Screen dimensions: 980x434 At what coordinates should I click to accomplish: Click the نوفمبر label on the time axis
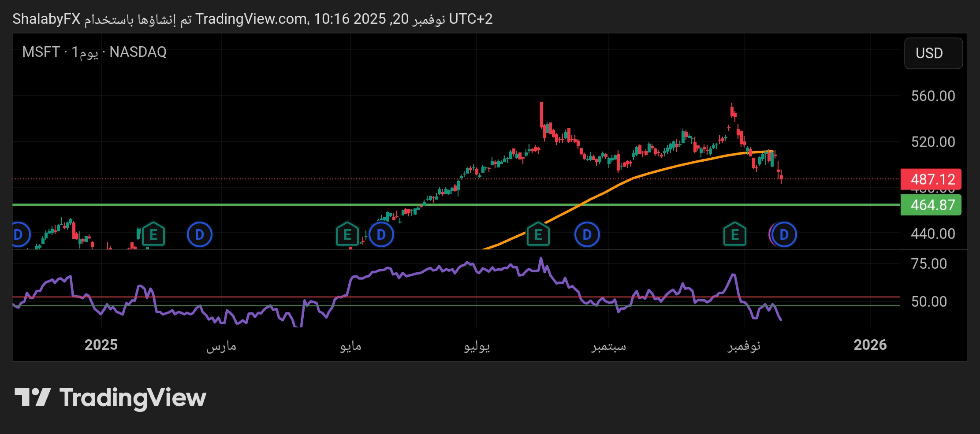(x=744, y=345)
